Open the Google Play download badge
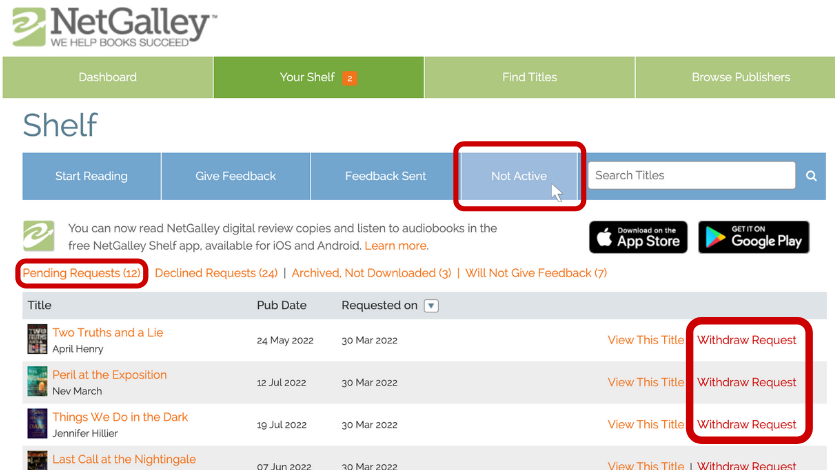 [x=753, y=237]
